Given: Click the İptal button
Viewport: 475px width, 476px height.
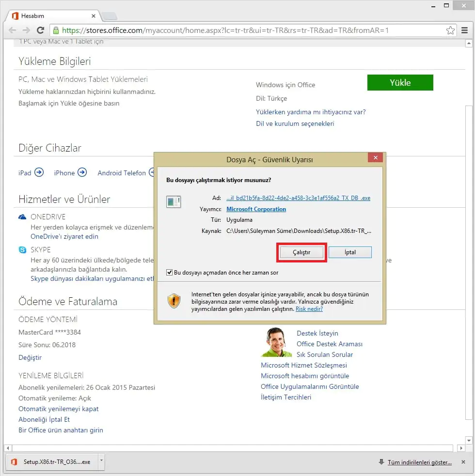Looking at the screenshot, I should coord(350,252).
